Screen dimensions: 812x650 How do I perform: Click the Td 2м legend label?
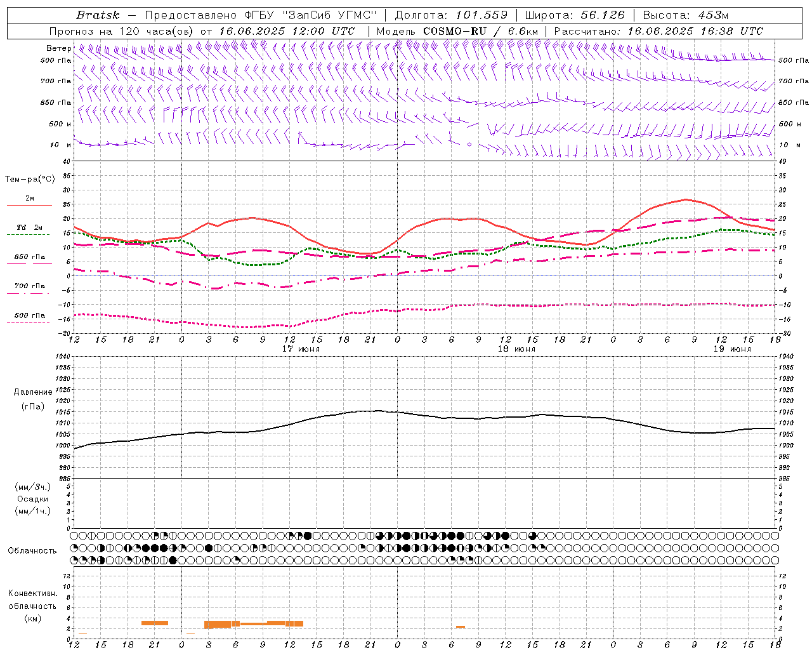30,227
